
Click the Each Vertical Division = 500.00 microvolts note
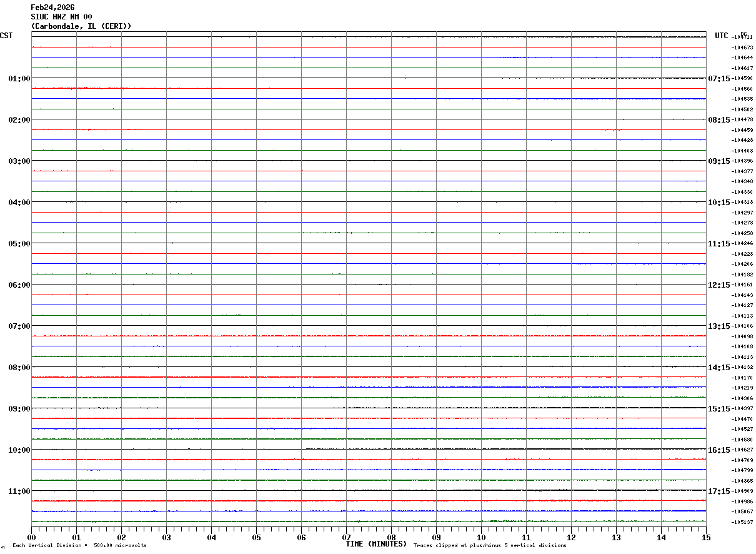click(x=79, y=546)
